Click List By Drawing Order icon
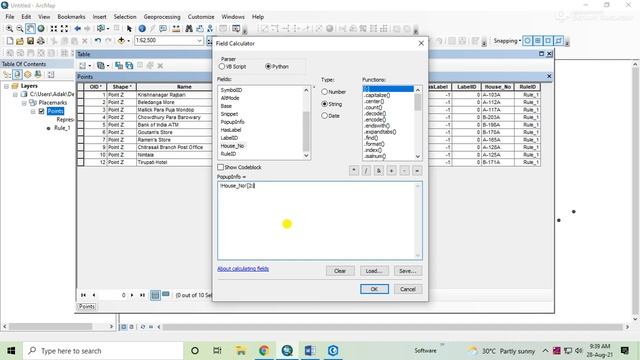This screenshot has height=360, width=640. pos(7,74)
